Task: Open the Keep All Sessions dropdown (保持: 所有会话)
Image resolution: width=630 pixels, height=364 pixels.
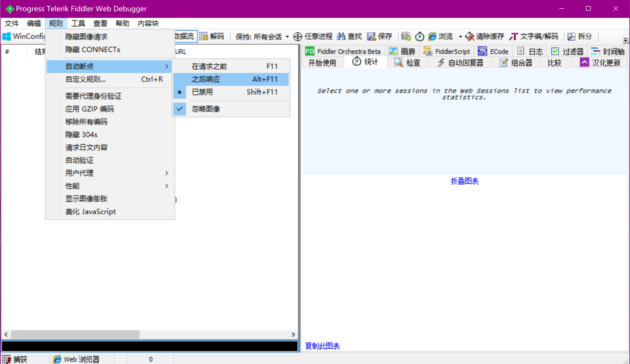Action: [262, 36]
